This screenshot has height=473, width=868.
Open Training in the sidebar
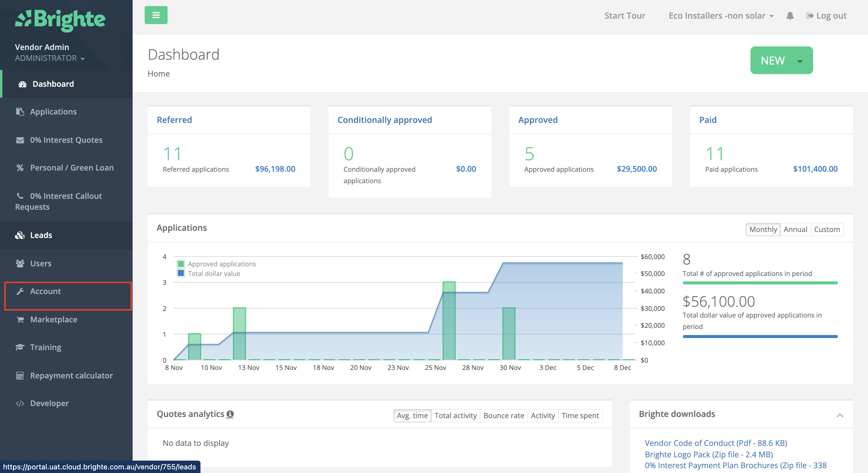coord(66,347)
